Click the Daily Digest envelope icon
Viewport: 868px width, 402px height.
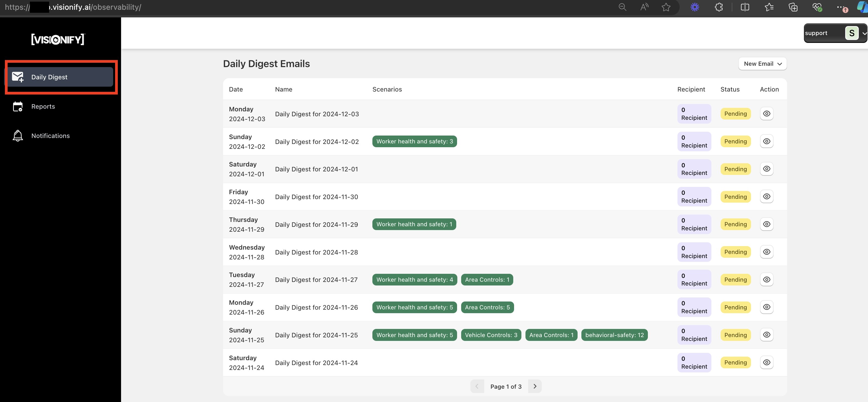click(x=18, y=77)
